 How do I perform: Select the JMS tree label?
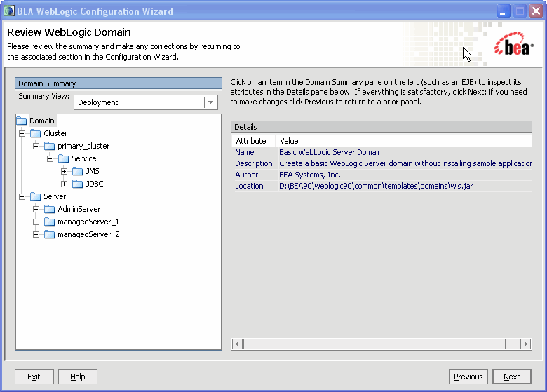93,171
